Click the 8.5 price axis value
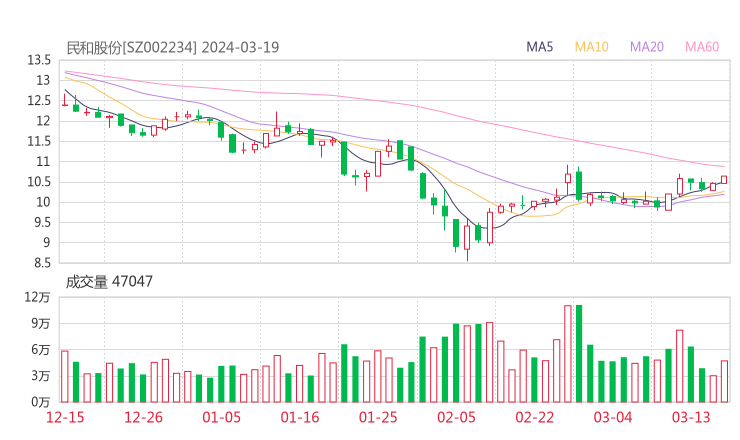The height and width of the screenshot is (440, 740). (x=42, y=263)
